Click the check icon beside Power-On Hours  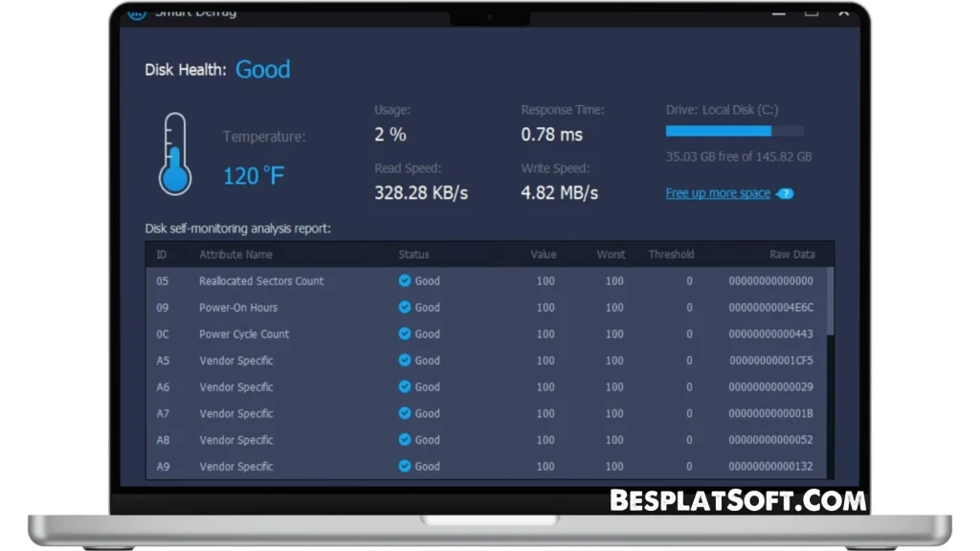coord(405,307)
